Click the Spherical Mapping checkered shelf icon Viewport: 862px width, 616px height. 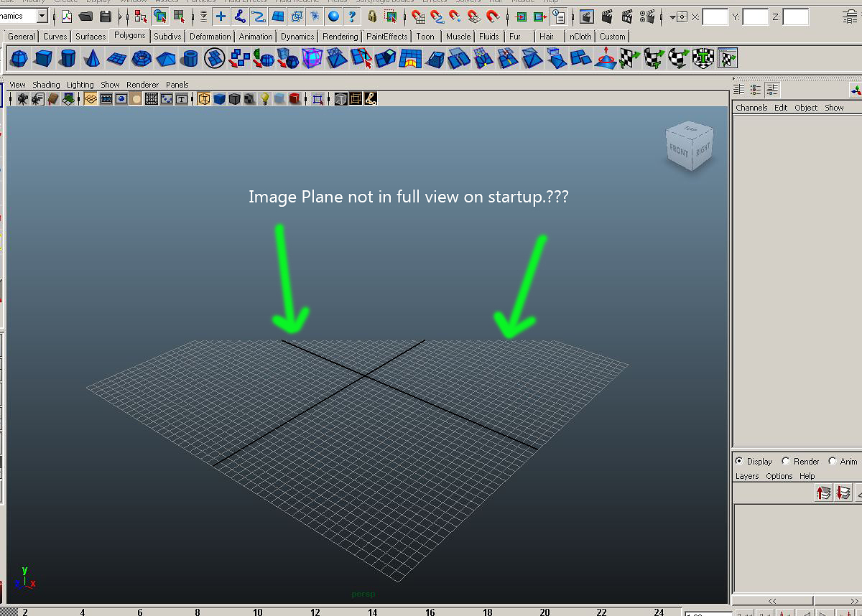679,58
